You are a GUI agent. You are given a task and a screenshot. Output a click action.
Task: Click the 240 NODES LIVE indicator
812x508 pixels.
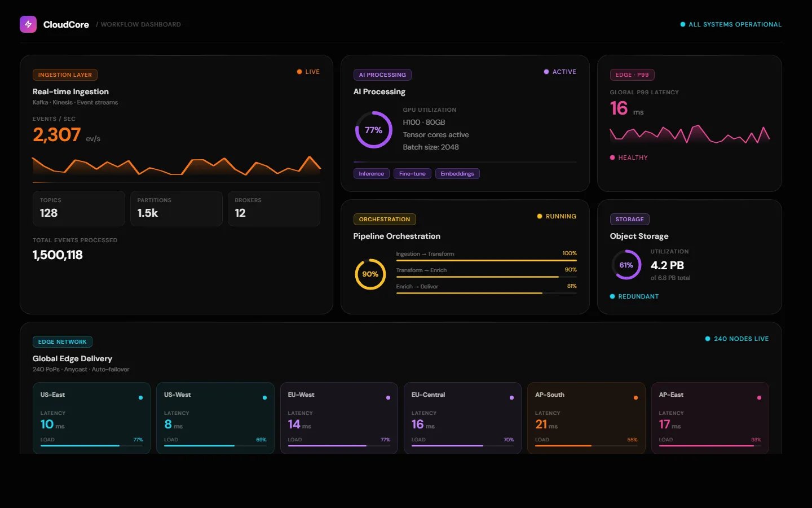[737, 339]
